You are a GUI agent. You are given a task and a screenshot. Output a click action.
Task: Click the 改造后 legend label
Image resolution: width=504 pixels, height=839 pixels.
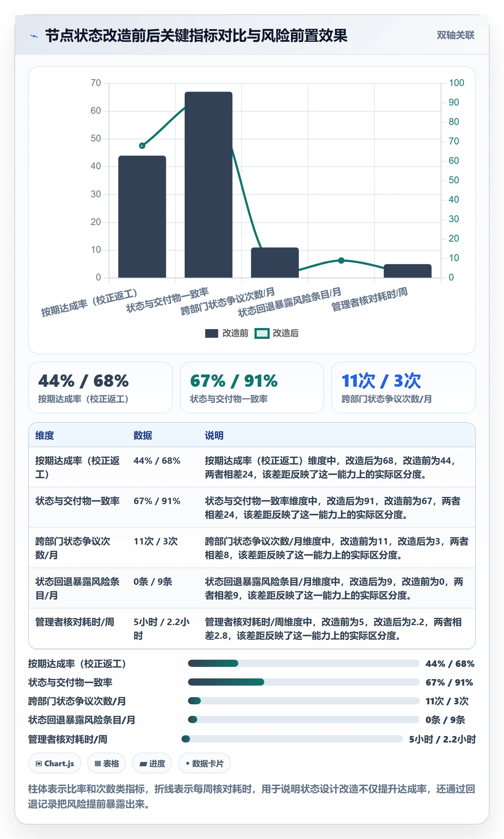tap(285, 333)
